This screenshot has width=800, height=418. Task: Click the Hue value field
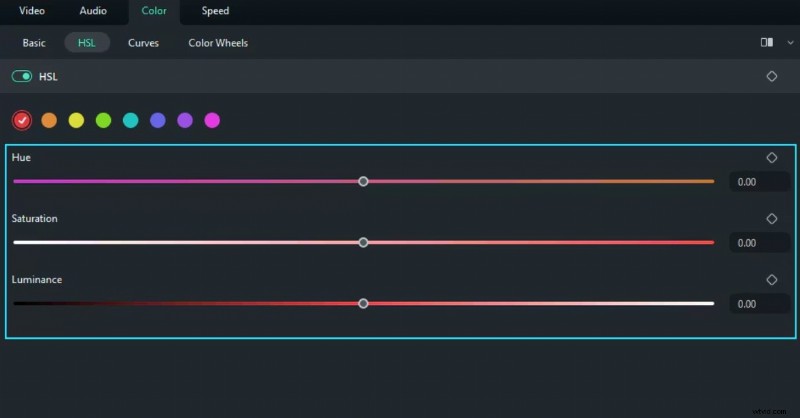click(760, 182)
